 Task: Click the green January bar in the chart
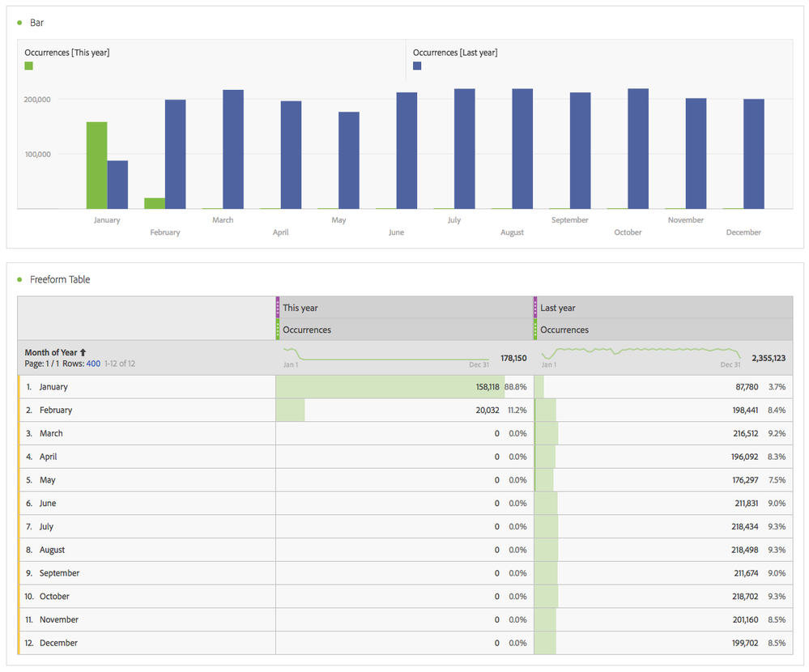click(x=96, y=166)
